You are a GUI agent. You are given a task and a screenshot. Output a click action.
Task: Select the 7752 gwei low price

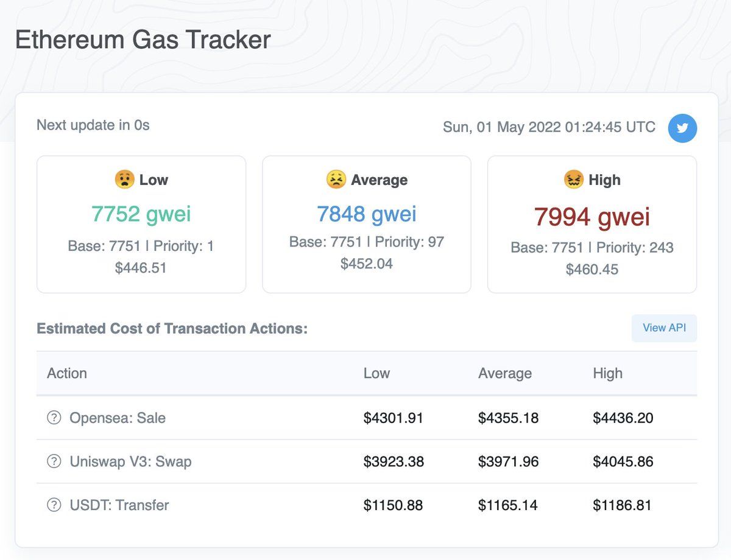tap(141, 214)
